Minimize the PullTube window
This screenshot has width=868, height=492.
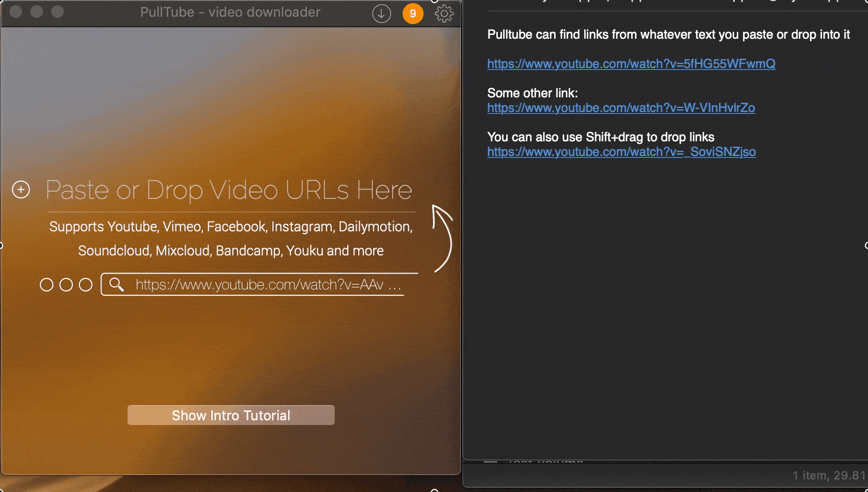click(x=37, y=12)
